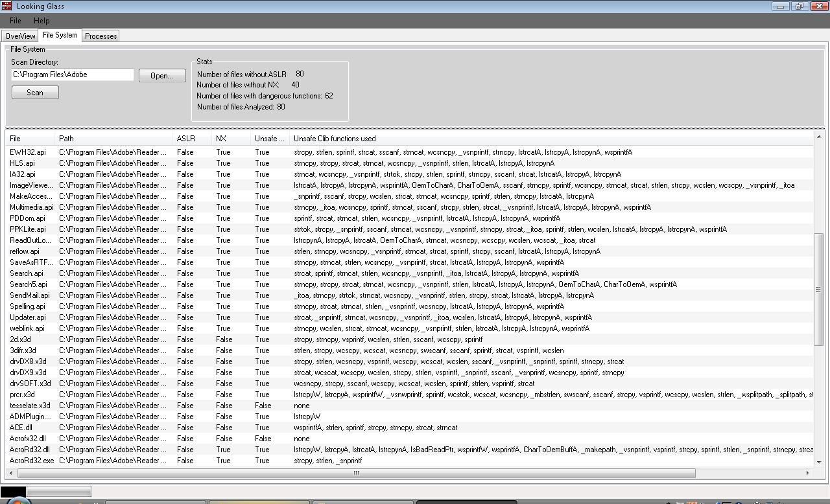Viewport: 830px width, 504px height.
Task: Select the EWH32.api row
Action: coord(410,152)
